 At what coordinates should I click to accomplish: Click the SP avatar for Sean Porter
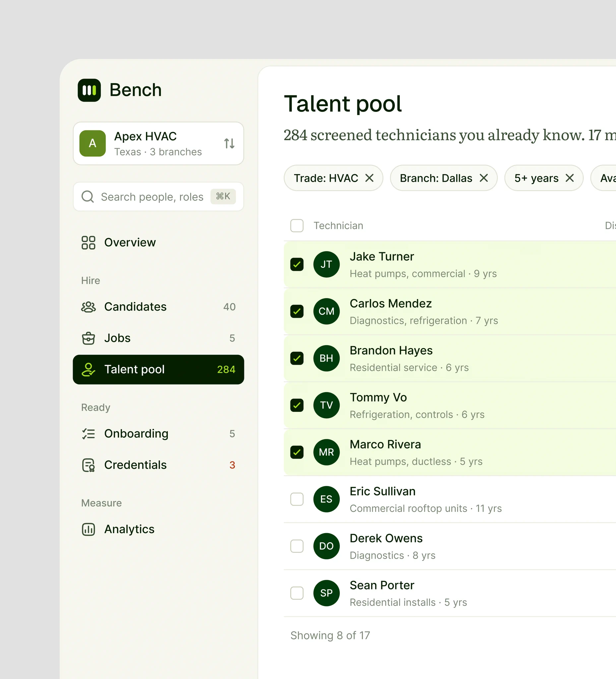(326, 593)
